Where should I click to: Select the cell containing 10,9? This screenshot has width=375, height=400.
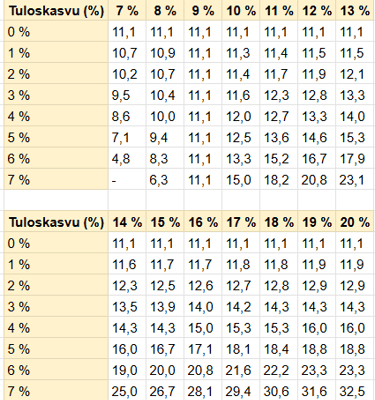pyautogui.click(x=165, y=53)
